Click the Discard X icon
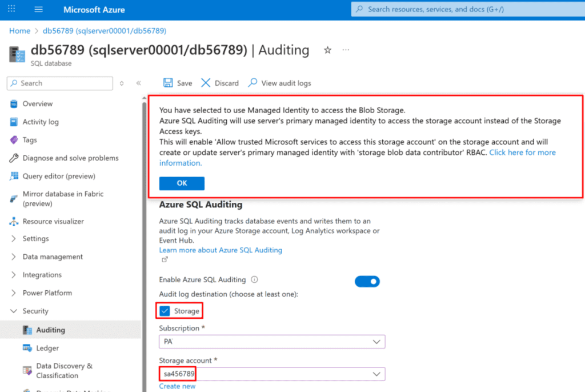Image resolution: width=585 pixels, height=392 pixels. click(x=206, y=83)
